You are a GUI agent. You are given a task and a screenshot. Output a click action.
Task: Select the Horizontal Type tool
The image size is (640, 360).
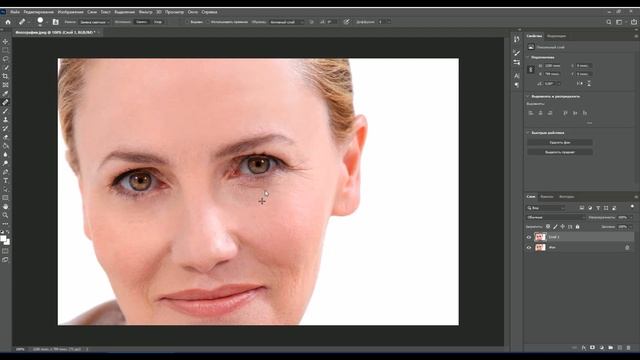(5, 180)
